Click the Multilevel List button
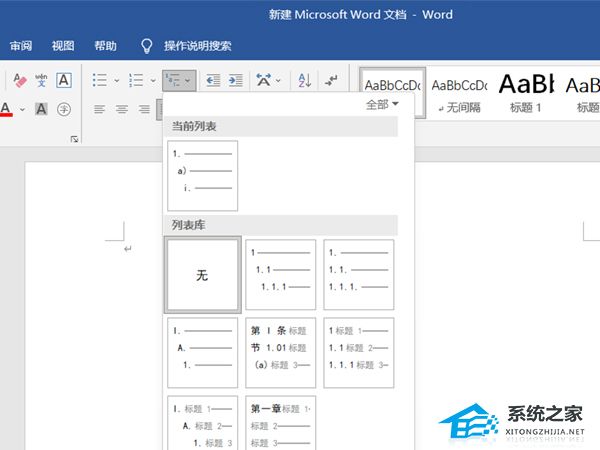 179,80
